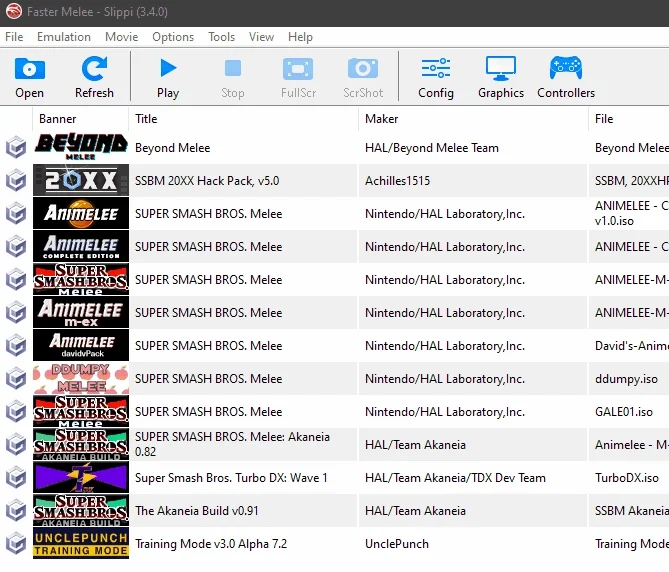Screen dimensions: 669x572
Task: Select the Beyond Melee banner thumbnail
Action: (x=81, y=148)
